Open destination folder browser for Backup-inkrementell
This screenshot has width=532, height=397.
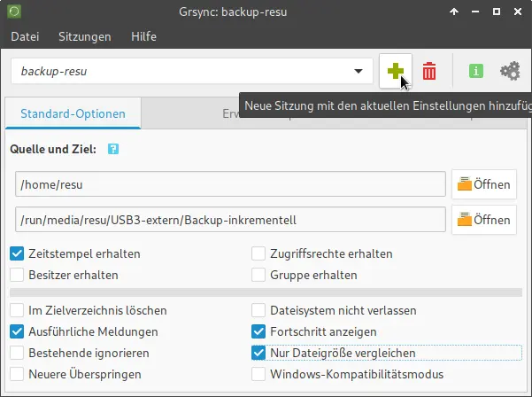tap(484, 219)
